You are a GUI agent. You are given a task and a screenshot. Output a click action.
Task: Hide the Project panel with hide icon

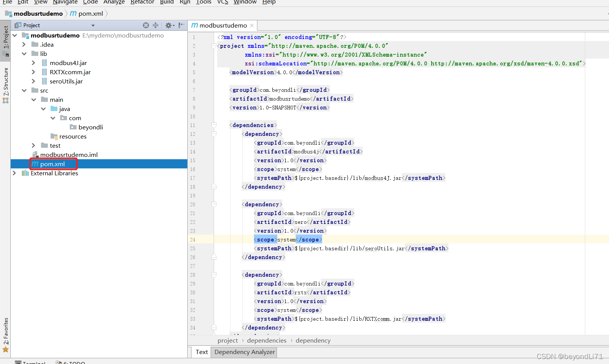pos(182,25)
